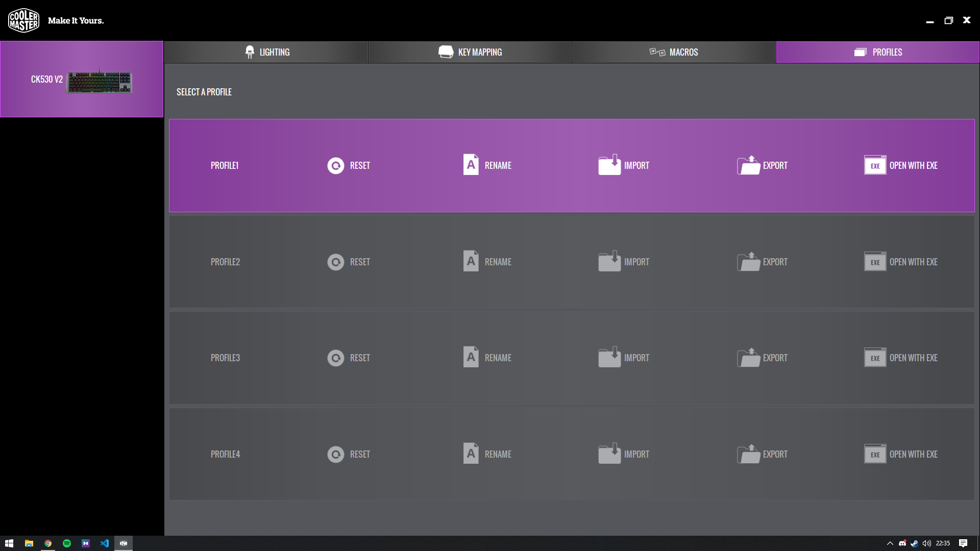Select the PROFILE3 label
The image size is (980, 551).
point(225,358)
